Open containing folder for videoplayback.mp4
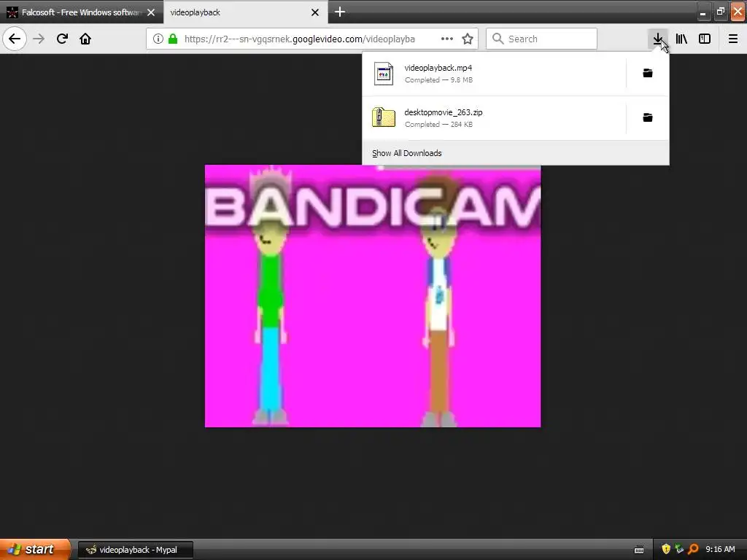Viewport: 747px width, 560px height. click(648, 73)
